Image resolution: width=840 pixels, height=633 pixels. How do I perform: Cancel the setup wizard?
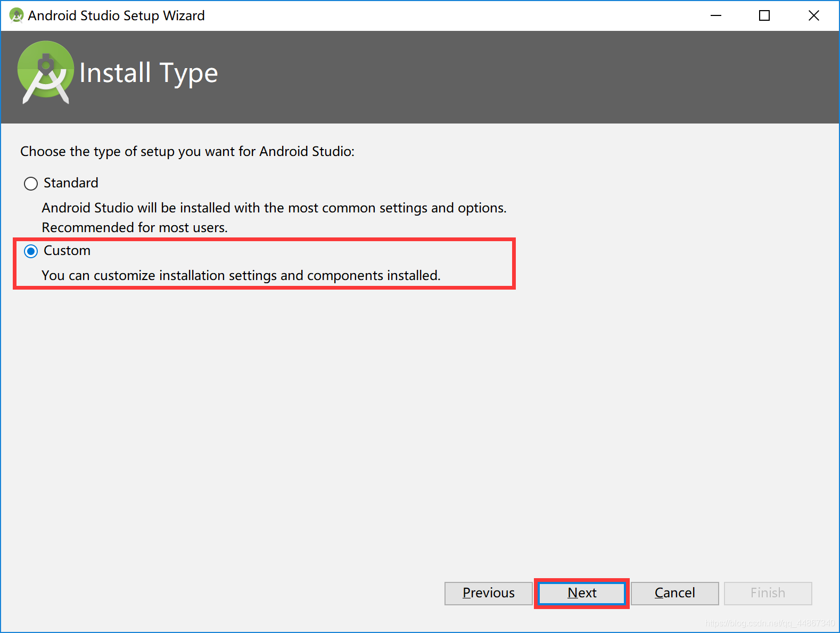click(675, 593)
